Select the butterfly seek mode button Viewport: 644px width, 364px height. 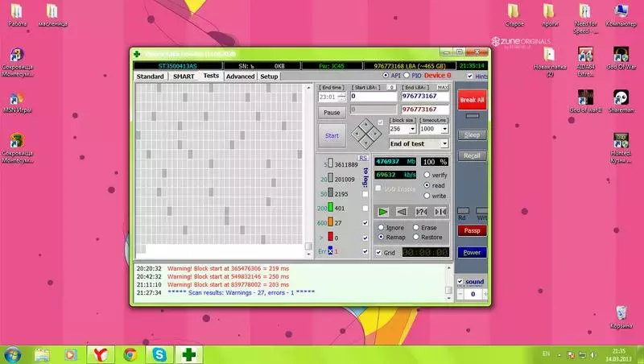click(440, 212)
